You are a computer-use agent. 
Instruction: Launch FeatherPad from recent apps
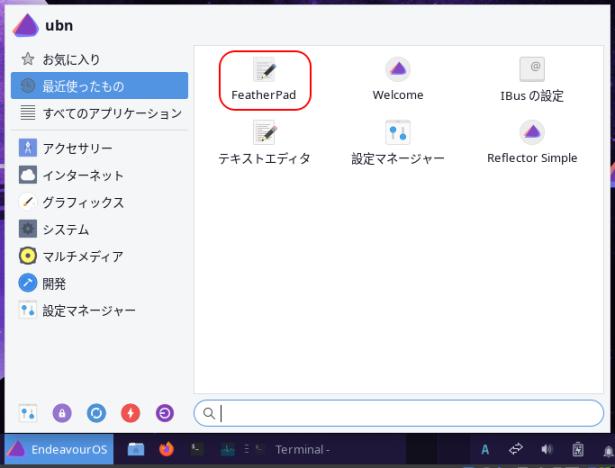click(x=264, y=80)
